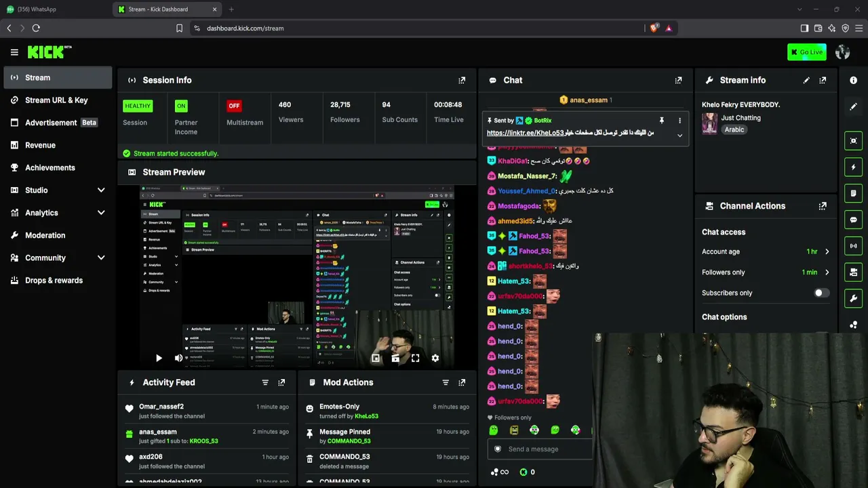Click the Go Live button
Image resolution: width=868 pixels, height=488 pixels.
click(807, 52)
